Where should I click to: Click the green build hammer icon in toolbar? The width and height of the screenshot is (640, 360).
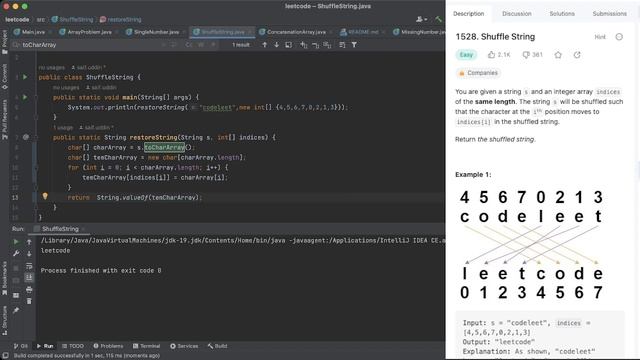(438, 19)
